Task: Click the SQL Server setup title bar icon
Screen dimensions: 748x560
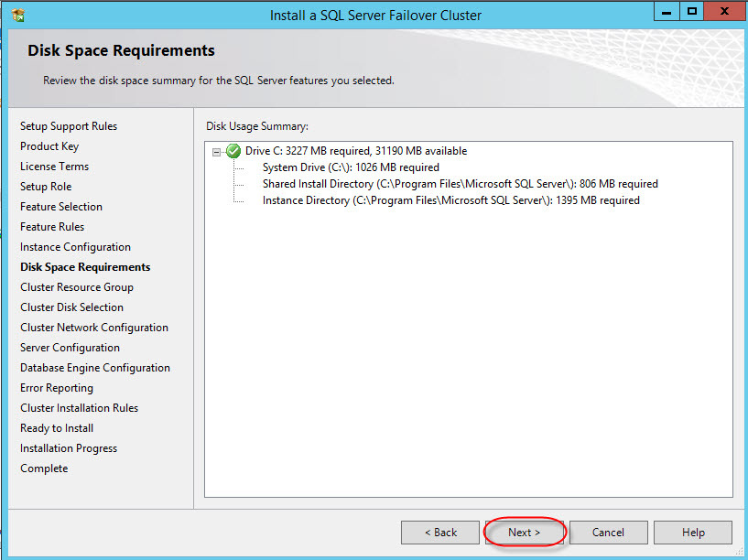Action: [17, 15]
